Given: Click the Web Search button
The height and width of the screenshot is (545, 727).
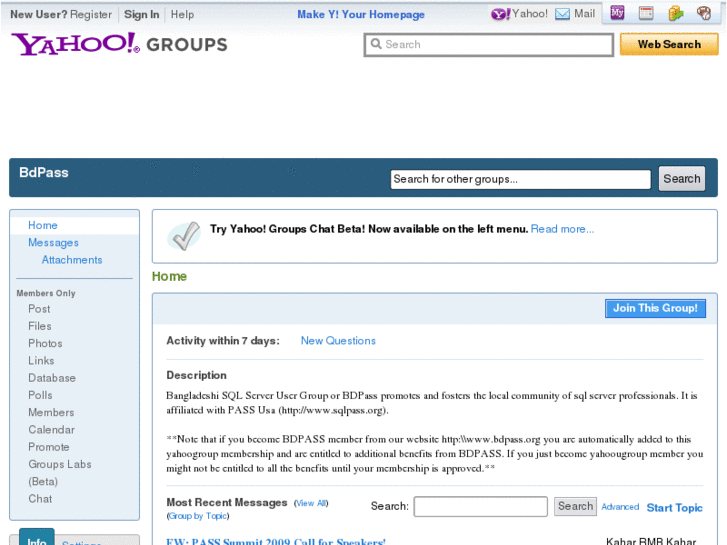Looking at the screenshot, I should pyautogui.click(x=669, y=44).
